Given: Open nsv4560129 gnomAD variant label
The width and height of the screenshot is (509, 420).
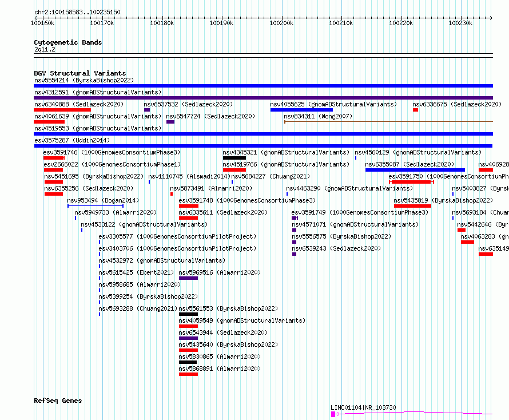Looking at the screenshot, I should click(418, 152).
